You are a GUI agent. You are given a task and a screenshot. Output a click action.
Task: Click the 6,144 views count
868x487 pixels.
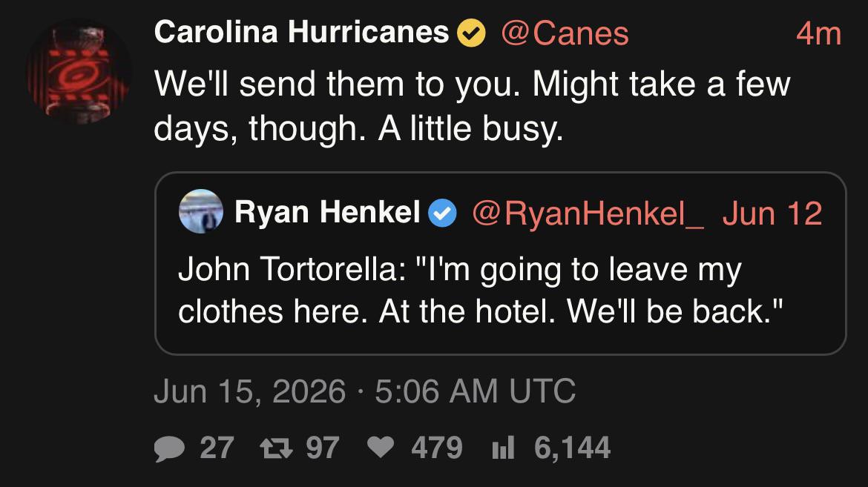573,448
